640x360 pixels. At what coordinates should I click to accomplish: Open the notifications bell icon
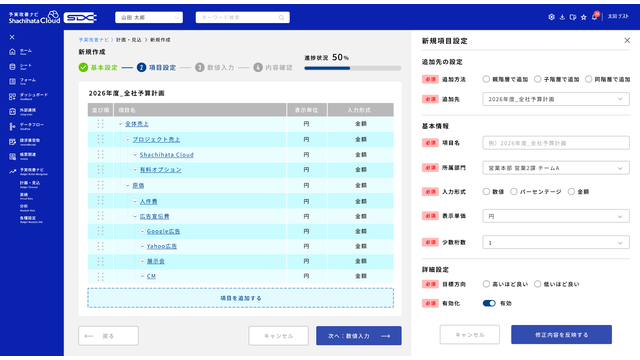click(595, 17)
